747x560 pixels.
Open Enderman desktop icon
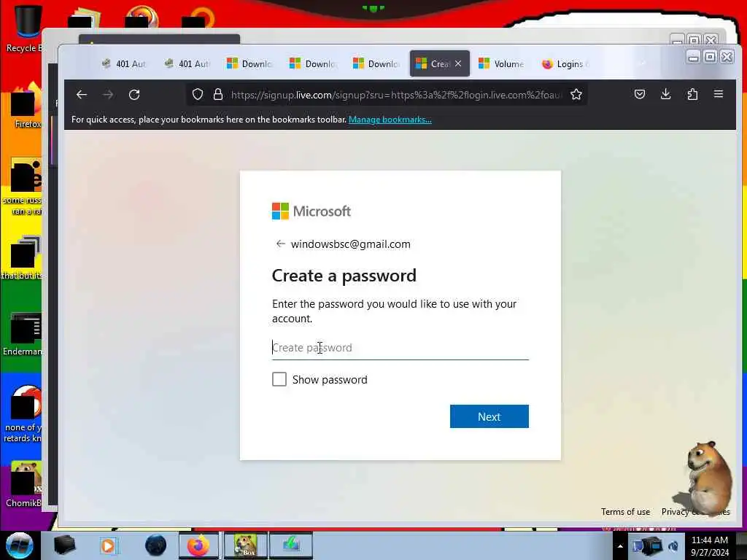[24, 334]
